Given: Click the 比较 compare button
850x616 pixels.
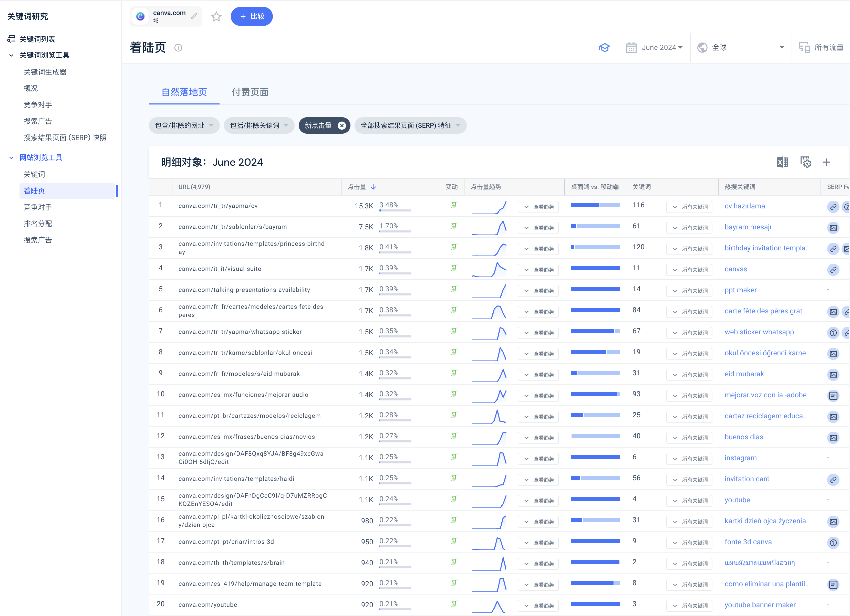Looking at the screenshot, I should coord(252,16).
